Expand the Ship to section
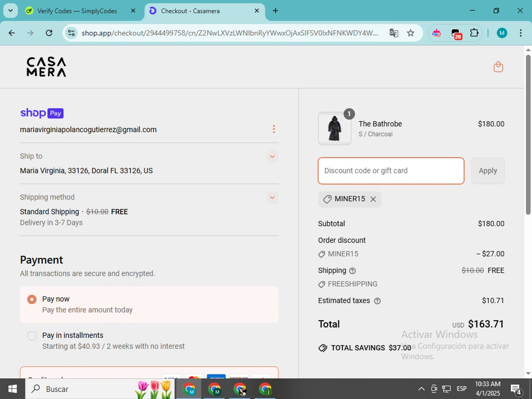 click(272, 156)
